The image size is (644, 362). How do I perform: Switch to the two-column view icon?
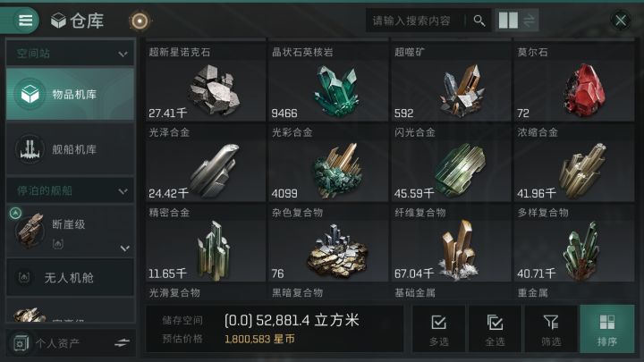(508, 20)
